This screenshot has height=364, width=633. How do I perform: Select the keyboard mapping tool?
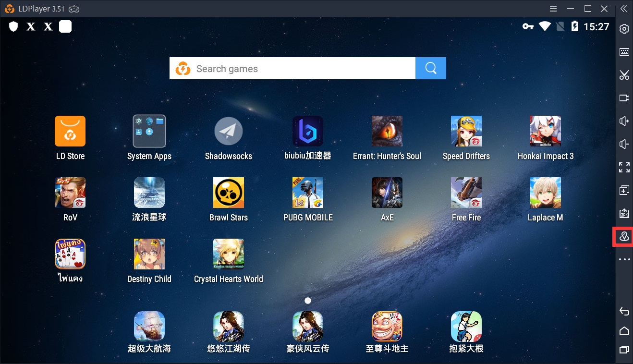623,52
